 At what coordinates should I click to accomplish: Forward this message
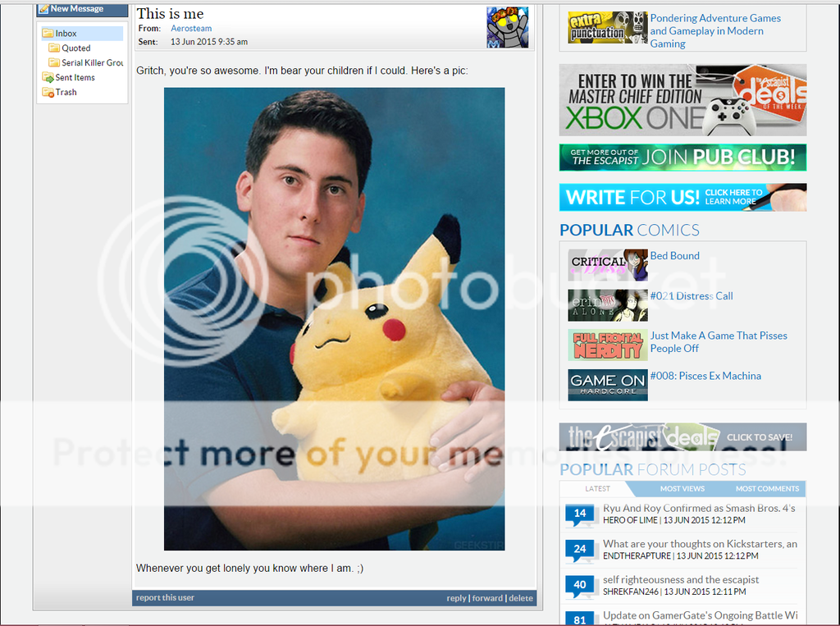[x=487, y=598]
